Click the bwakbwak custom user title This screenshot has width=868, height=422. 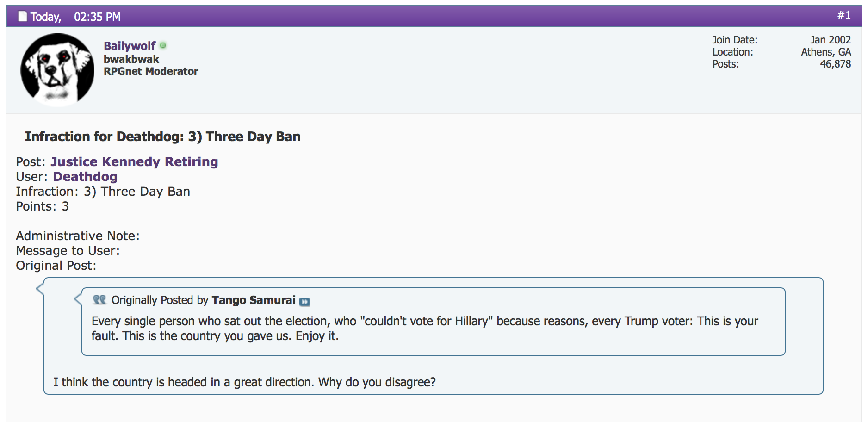(131, 59)
